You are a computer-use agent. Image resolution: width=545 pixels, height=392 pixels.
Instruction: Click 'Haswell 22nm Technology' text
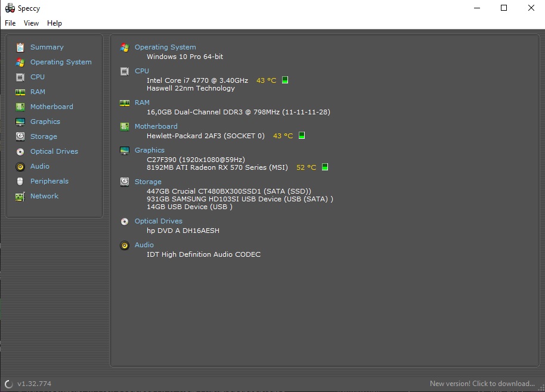click(x=191, y=88)
